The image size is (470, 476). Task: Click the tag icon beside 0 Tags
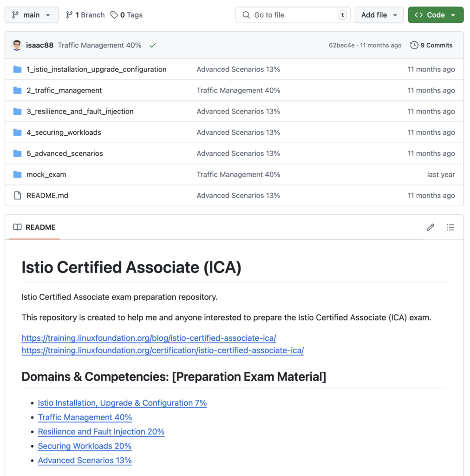pyautogui.click(x=114, y=15)
